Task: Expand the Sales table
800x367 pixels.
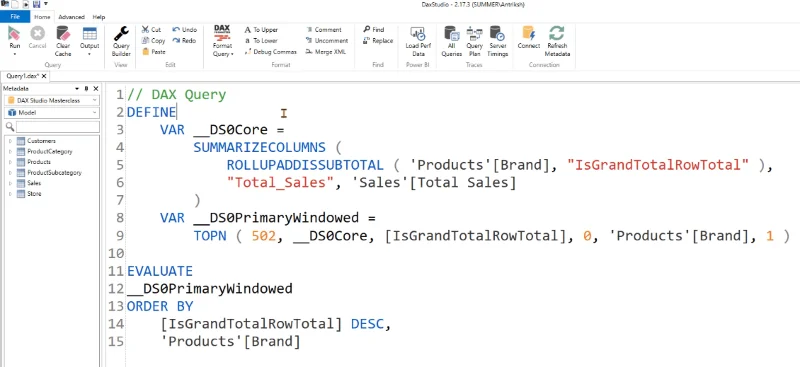Action: [10, 183]
